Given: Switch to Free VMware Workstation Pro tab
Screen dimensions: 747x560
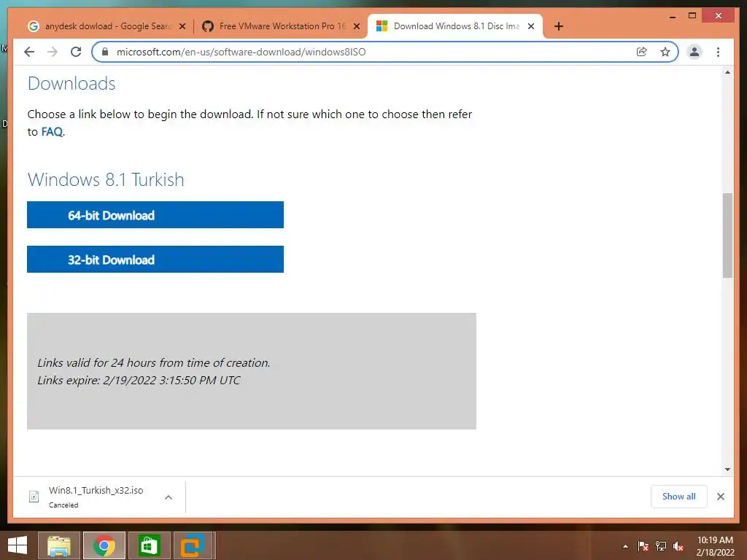Looking at the screenshot, I should click(281, 26).
